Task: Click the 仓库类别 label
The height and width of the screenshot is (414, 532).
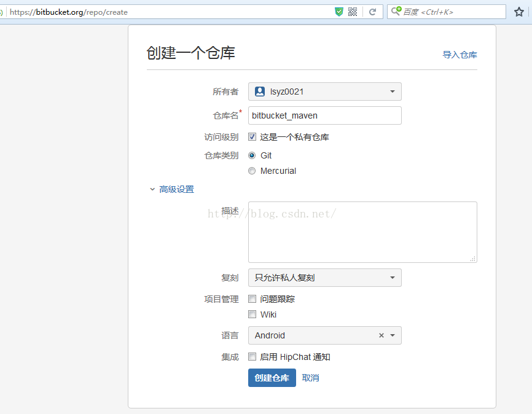Action: point(221,155)
